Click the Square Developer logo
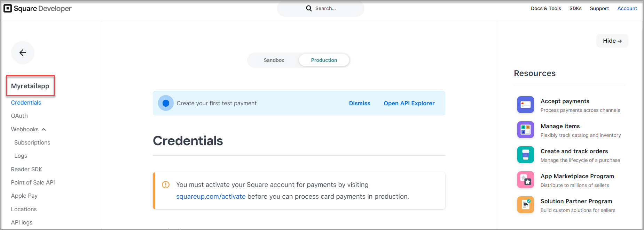 point(38,8)
